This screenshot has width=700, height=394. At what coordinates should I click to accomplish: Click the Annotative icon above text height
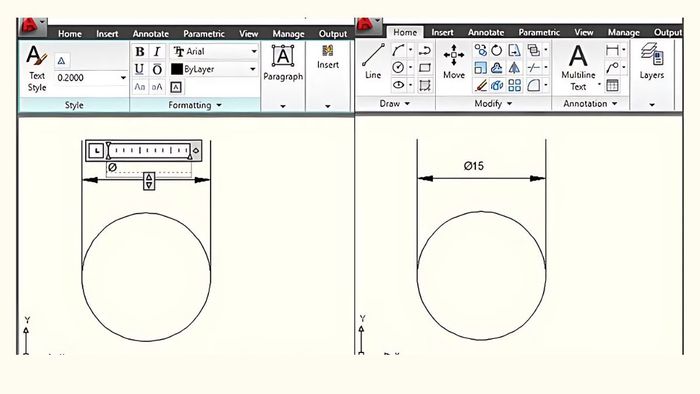(62, 60)
